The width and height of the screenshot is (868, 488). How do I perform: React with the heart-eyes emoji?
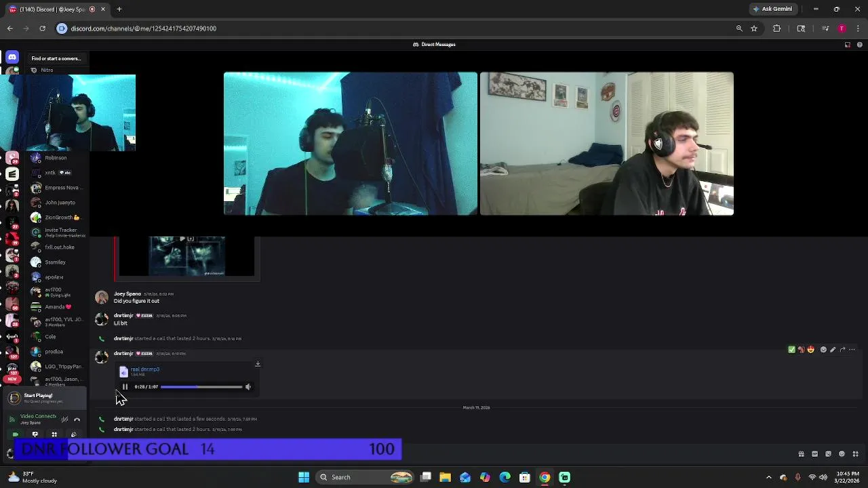tap(810, 350)
